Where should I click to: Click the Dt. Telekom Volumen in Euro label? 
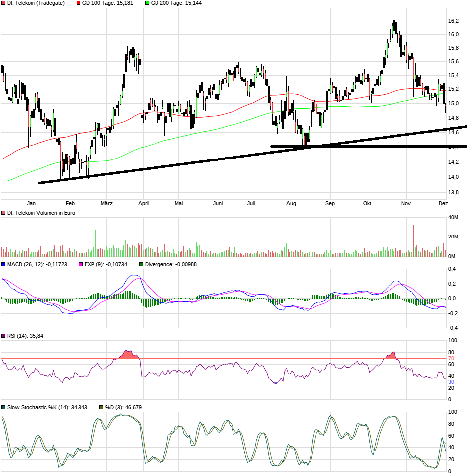pos(41,213)
